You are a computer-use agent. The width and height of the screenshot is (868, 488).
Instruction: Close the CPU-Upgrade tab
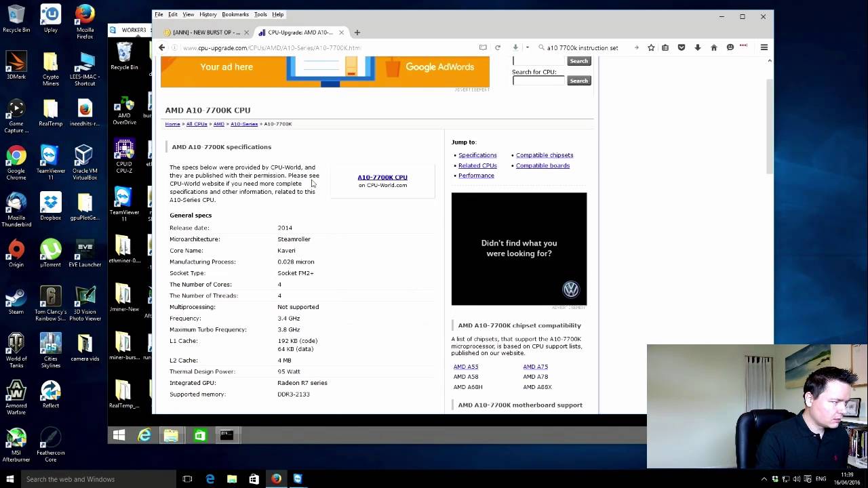pos(341,32)
